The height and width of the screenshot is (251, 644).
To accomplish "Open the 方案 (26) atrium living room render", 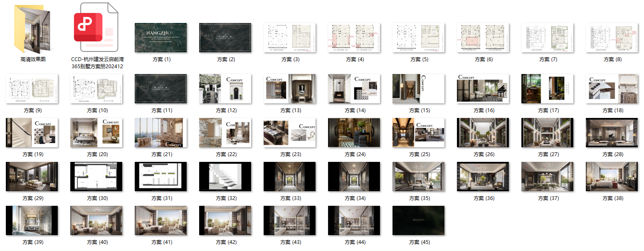I will (x=483, y=133).
